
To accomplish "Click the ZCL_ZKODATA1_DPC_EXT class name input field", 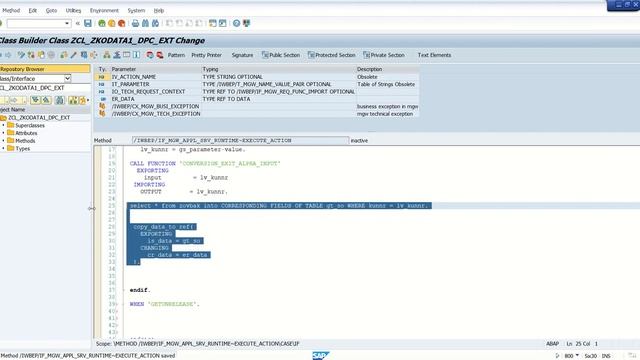I will [45, 88].
